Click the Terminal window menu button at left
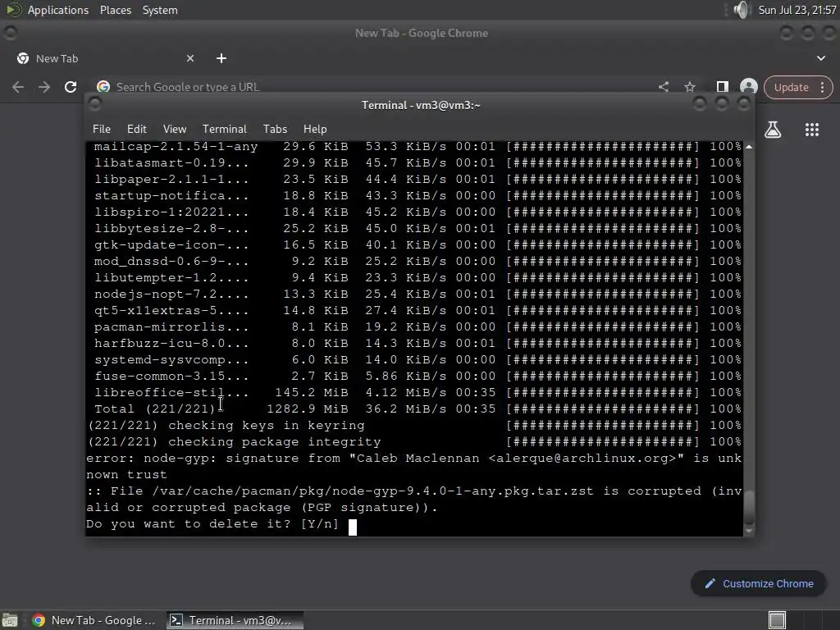 point(95,104)
